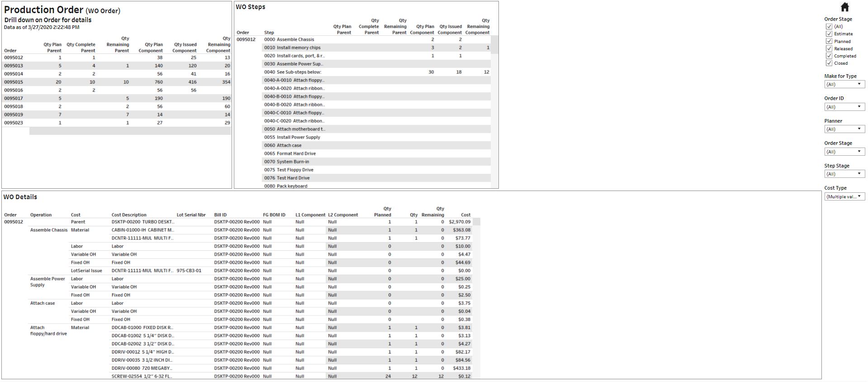Screen dimensions: 868x382
Task: Open the Order Stage dropdown filter
Action: click(x=844, y=152)
